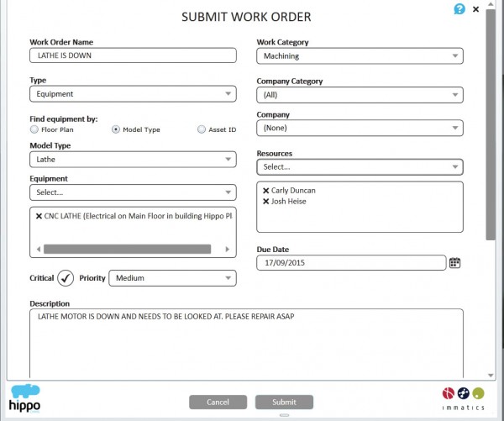Remove Josh Heise from resources
The height and width of the screenshot is (421, 504).
(266, 202)
